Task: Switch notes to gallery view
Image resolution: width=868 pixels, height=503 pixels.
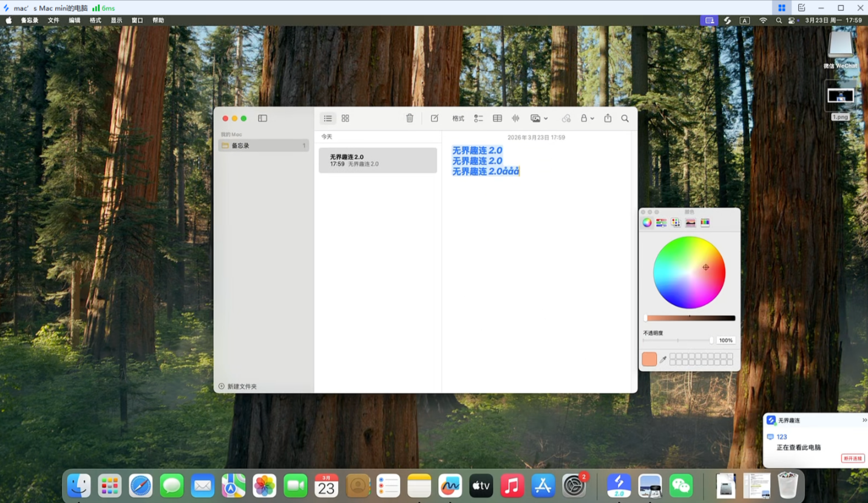Action: [345, 118]
